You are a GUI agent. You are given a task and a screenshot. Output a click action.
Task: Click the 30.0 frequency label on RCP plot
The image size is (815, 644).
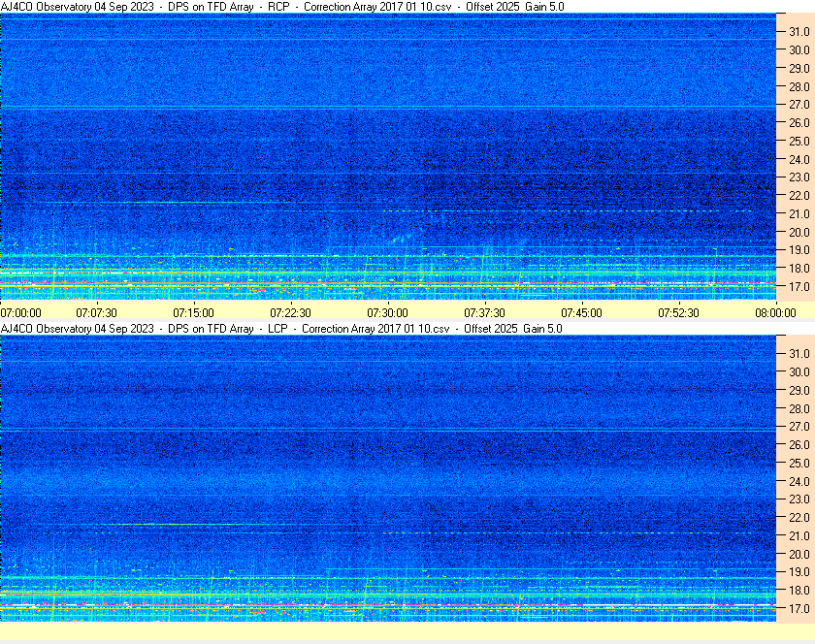(x=799, y=49)
